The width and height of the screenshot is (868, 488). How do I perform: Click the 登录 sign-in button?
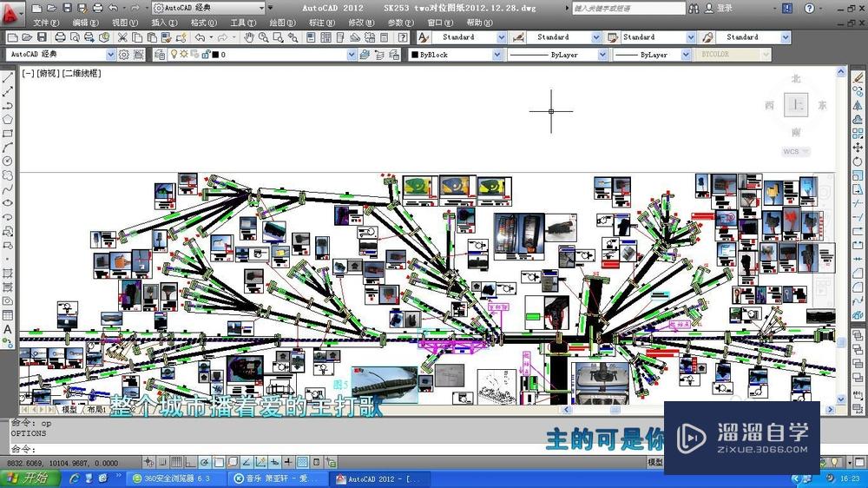point(719,8)
